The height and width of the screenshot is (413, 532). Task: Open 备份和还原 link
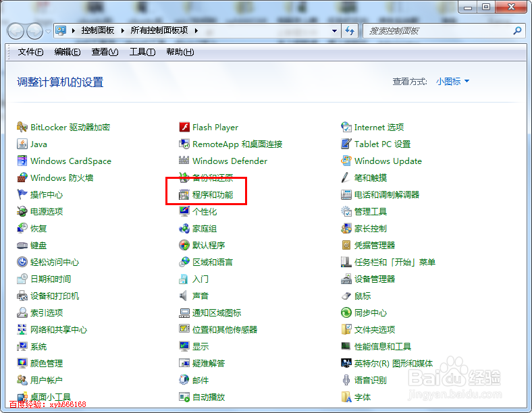[x=213, y=177]
